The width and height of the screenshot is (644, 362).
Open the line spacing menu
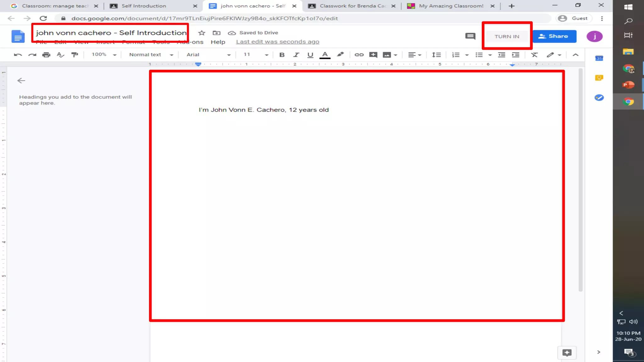tap(436, 55)
